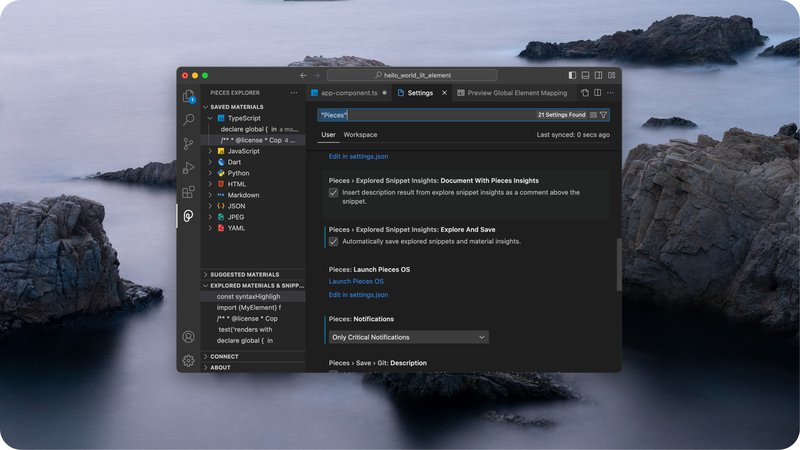The image size is (800, 450).
Task: Go forward with the right arrow
Action: (316, 76)
